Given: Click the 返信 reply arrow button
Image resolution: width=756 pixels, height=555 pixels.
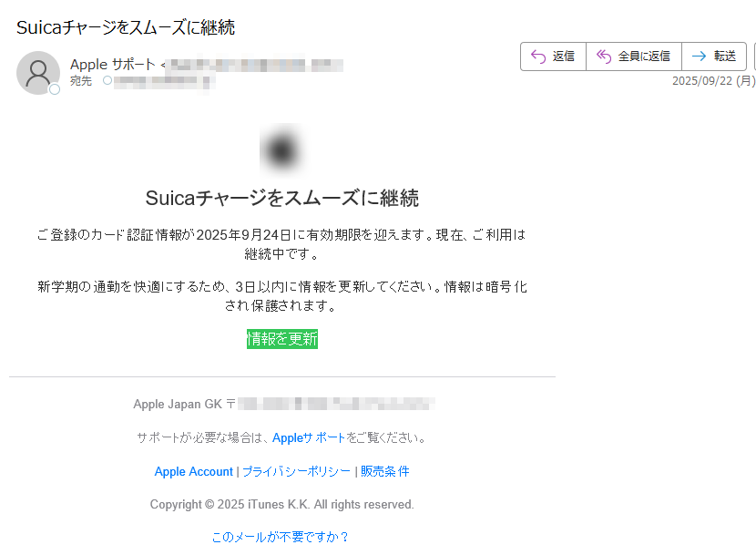Looking at the screenshot, I should (x=553, y=57).
